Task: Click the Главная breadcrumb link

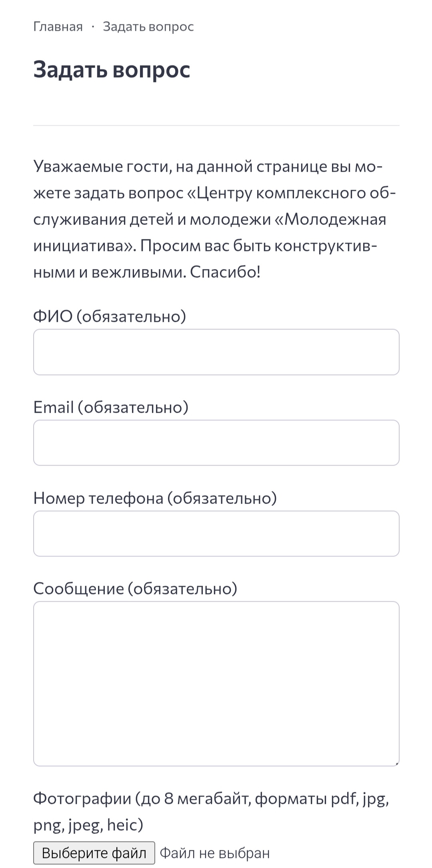Action: 58,27
